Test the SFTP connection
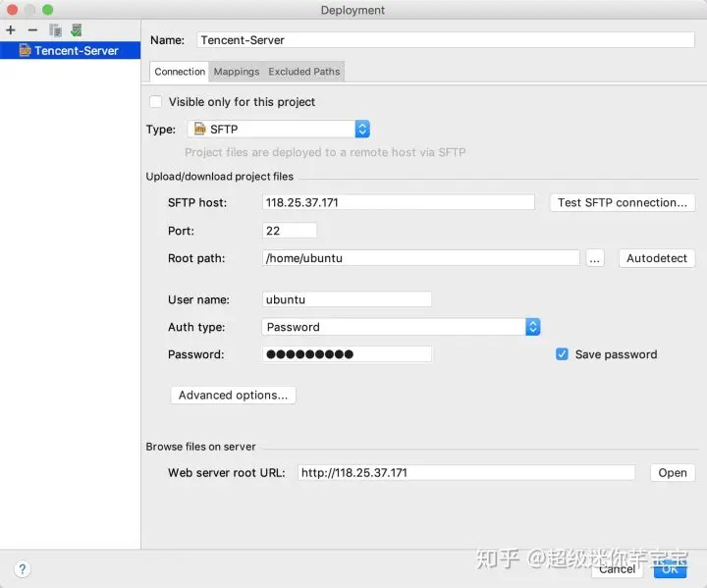Viewport: 707px width, 588px height. click(x=623, y=202)
